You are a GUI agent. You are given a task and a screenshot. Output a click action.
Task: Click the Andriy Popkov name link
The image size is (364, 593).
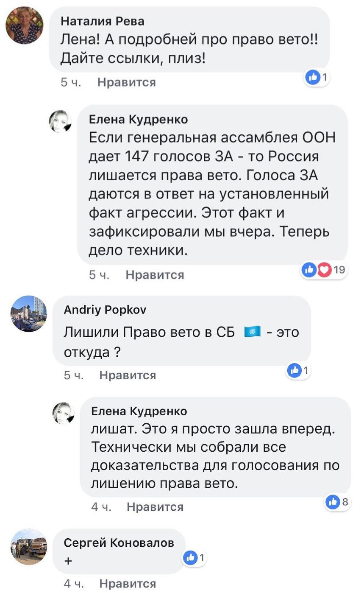[105, 310]
